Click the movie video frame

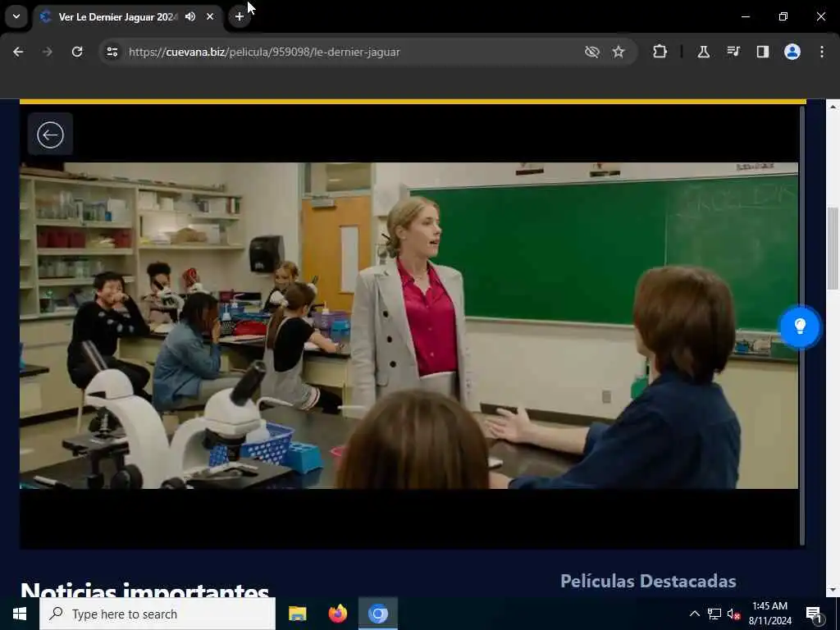click(409, 325)
